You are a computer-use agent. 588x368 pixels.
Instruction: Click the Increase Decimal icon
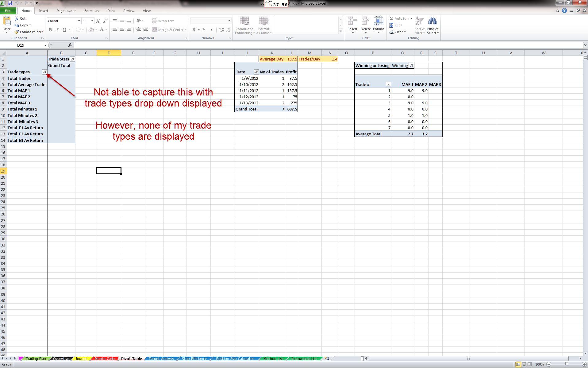coord(221,30)
